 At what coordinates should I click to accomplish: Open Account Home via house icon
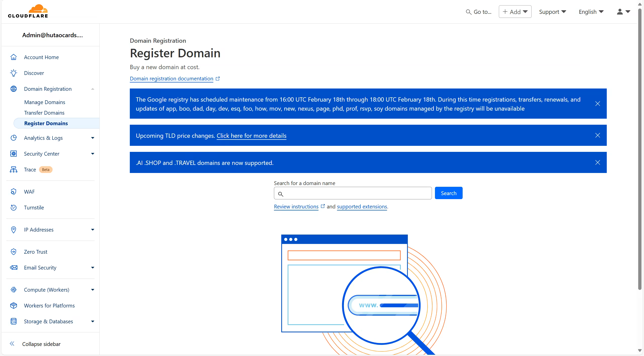14,57
